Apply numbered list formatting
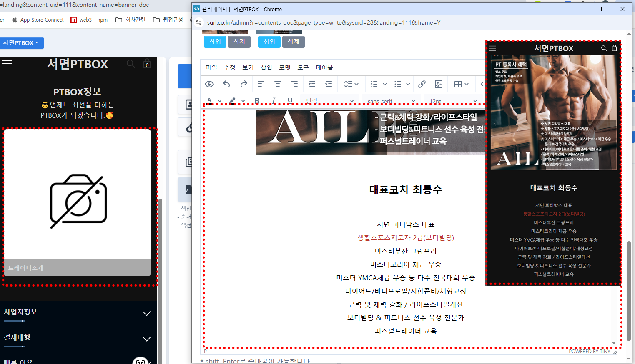The width and height of the screenshot is (635, 364). tap(374, 84)
